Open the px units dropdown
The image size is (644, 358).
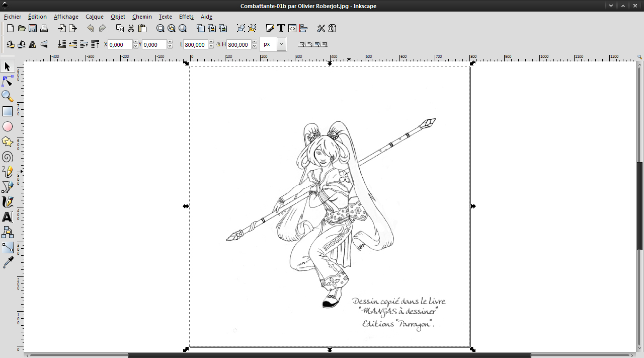pos(281,44)
